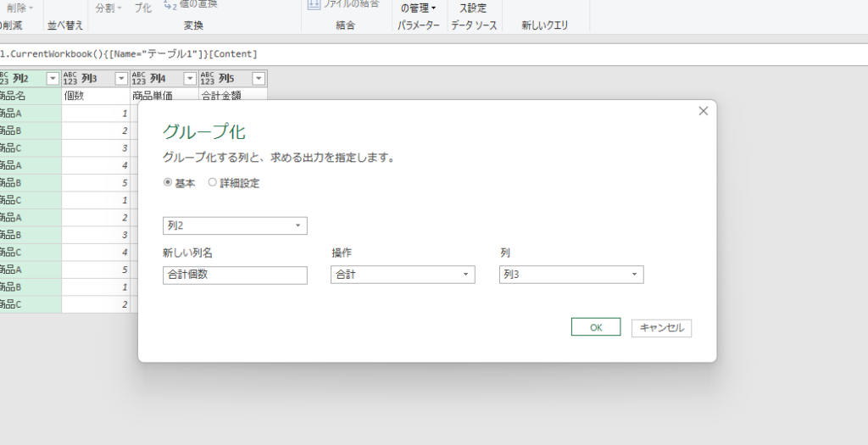Click the 新しい列名 input field

click(235, 275)
